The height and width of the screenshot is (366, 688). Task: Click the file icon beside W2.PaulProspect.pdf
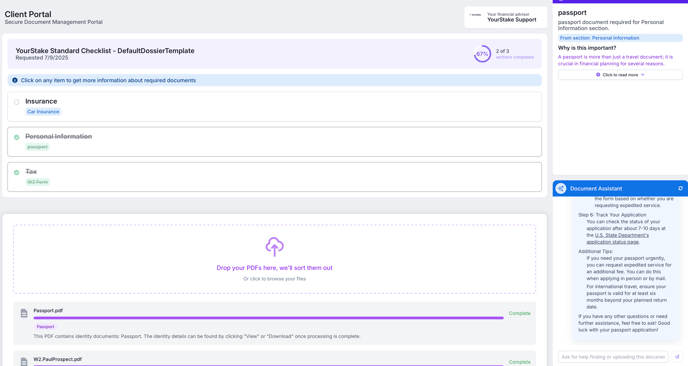[24, 362]
